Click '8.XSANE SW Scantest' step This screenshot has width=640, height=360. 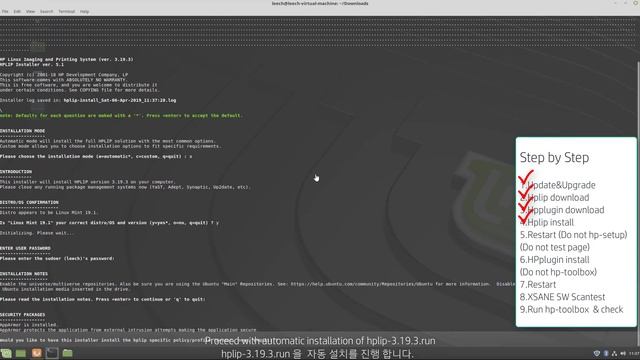click(x=562, y=297)
